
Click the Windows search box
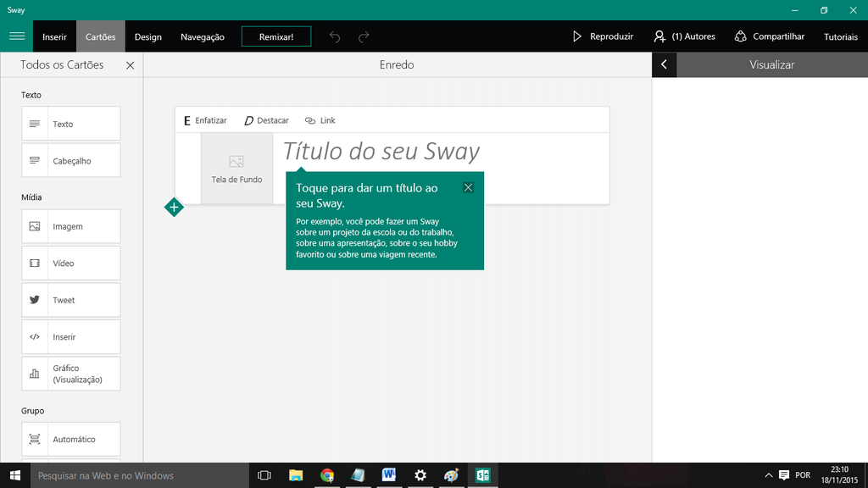[140, 475]
